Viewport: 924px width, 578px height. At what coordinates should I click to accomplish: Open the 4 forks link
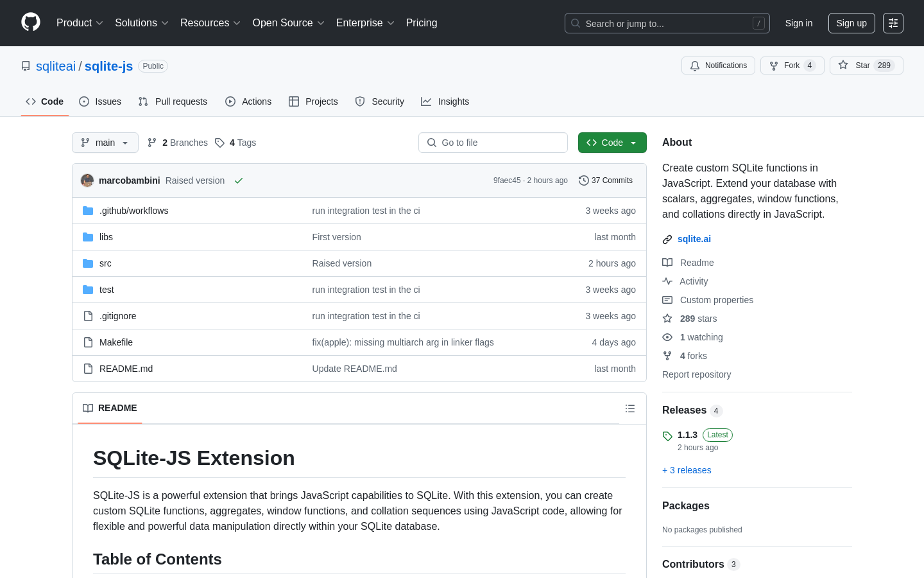[x=685, y=356]
